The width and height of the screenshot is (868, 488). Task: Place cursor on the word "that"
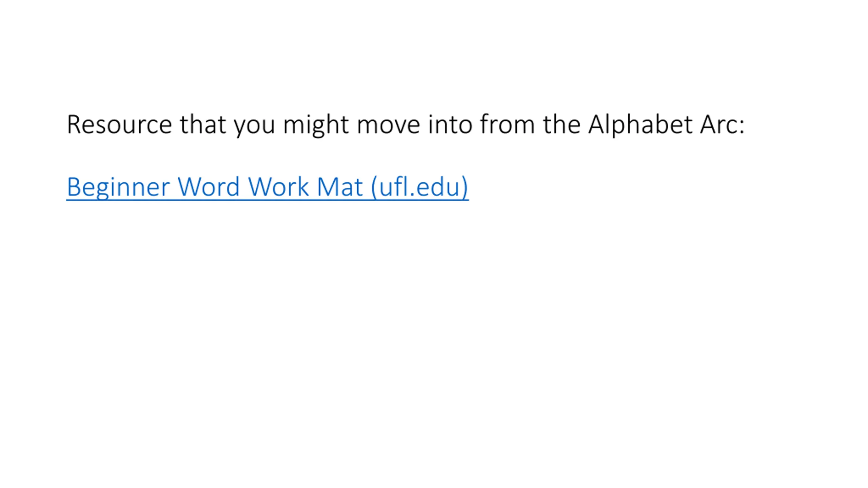(203, 125)
